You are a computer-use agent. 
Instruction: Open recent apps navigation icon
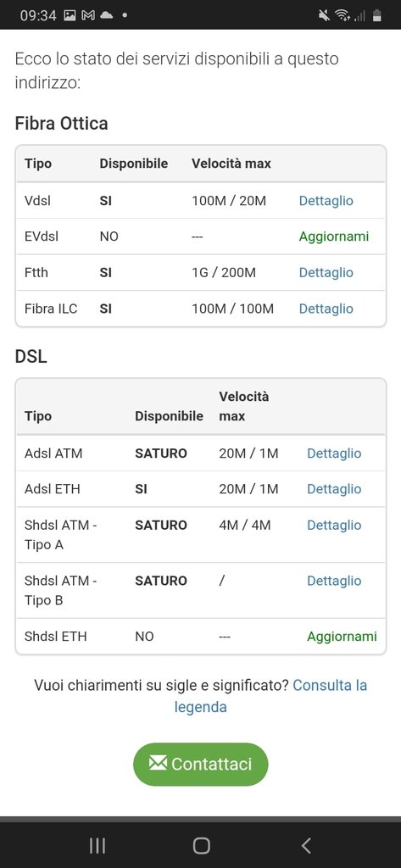click(97, 845)
